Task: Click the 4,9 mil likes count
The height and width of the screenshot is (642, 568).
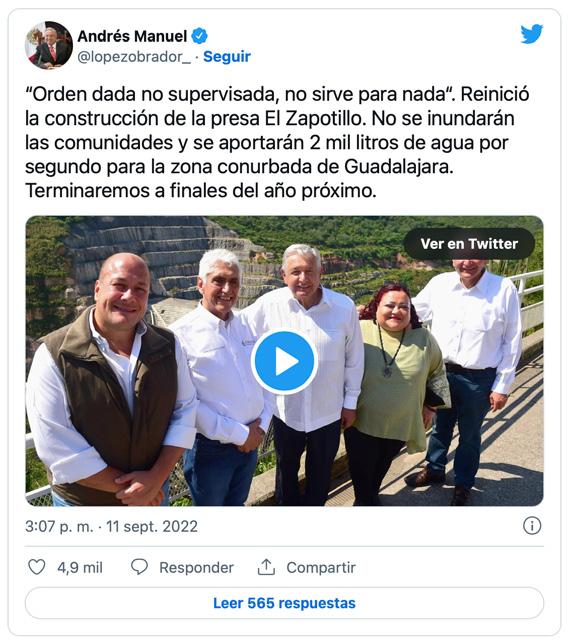Action: (80, 567)
